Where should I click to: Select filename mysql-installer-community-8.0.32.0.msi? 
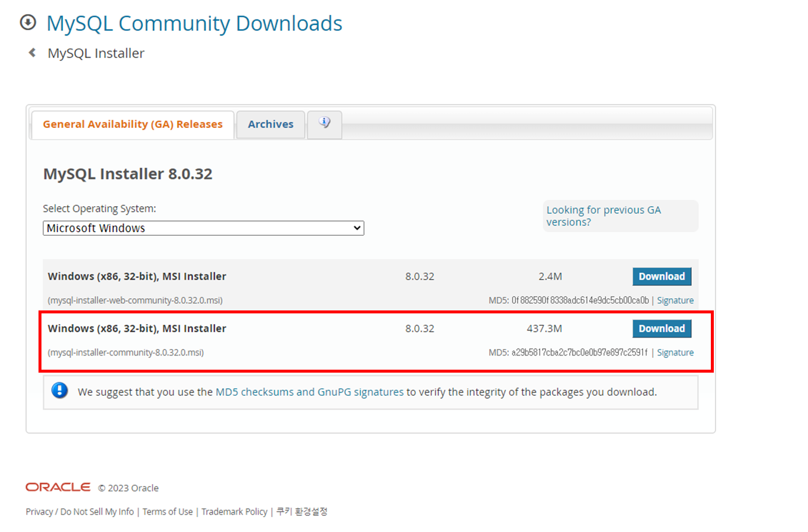[126, 352]
